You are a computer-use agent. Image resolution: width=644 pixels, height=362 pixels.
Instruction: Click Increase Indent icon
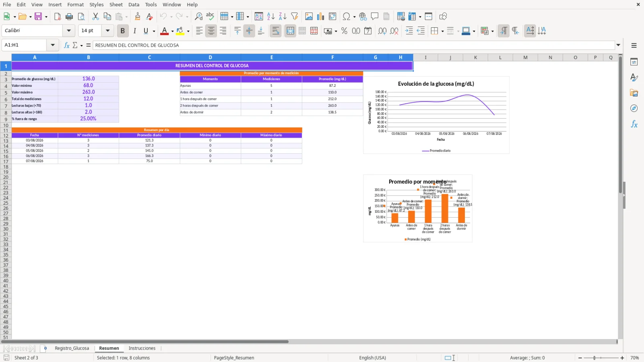[409, 31]
